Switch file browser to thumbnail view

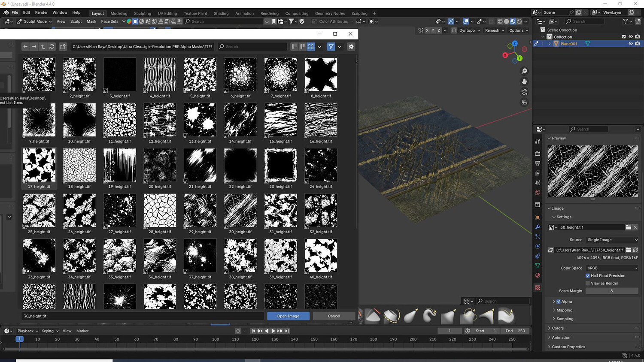311,47
